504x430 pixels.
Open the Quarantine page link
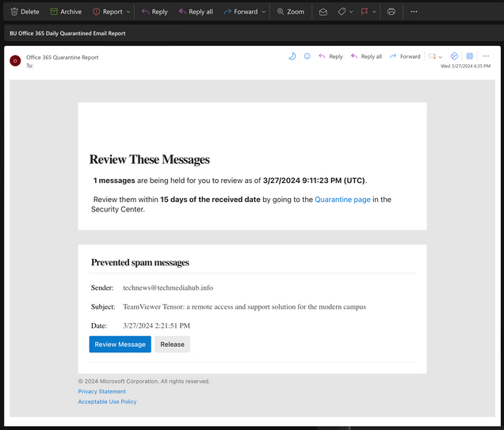click(x=342, y=200)
